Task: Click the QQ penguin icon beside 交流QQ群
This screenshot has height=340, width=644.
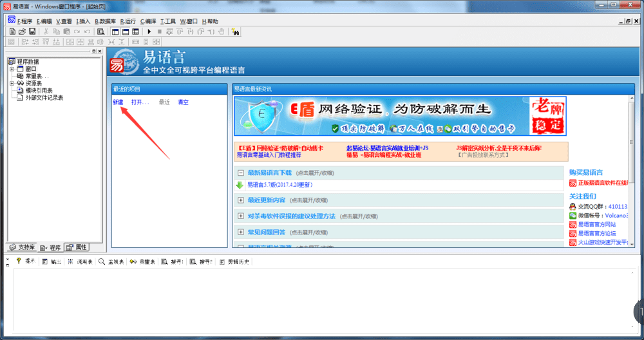Action: (573, 207)
